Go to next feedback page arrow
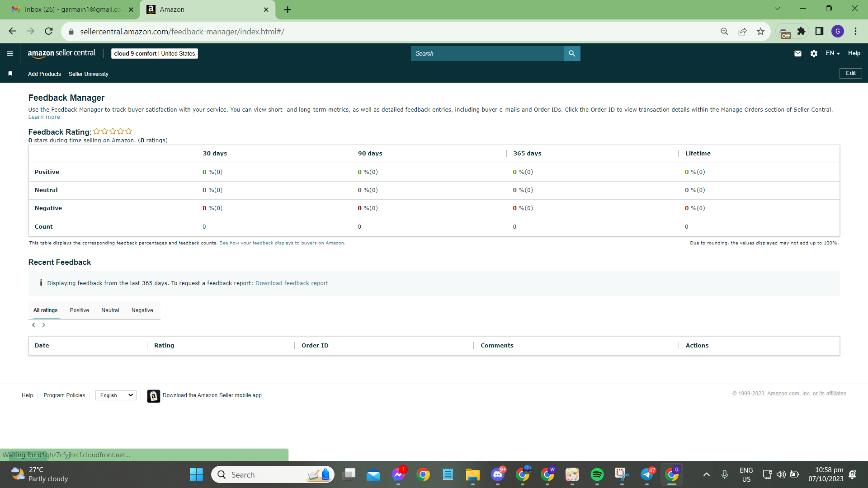868x488 pixels. (x=43, y=325)
